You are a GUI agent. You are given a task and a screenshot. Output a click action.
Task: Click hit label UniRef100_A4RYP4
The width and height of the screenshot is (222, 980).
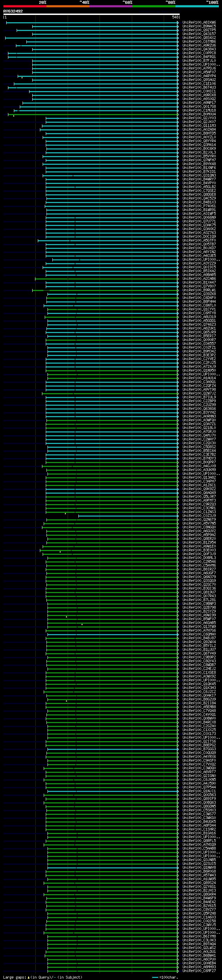199,76
